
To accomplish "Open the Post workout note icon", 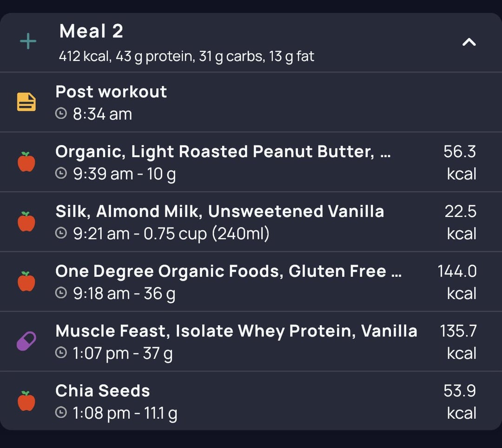I will point(26,102).
